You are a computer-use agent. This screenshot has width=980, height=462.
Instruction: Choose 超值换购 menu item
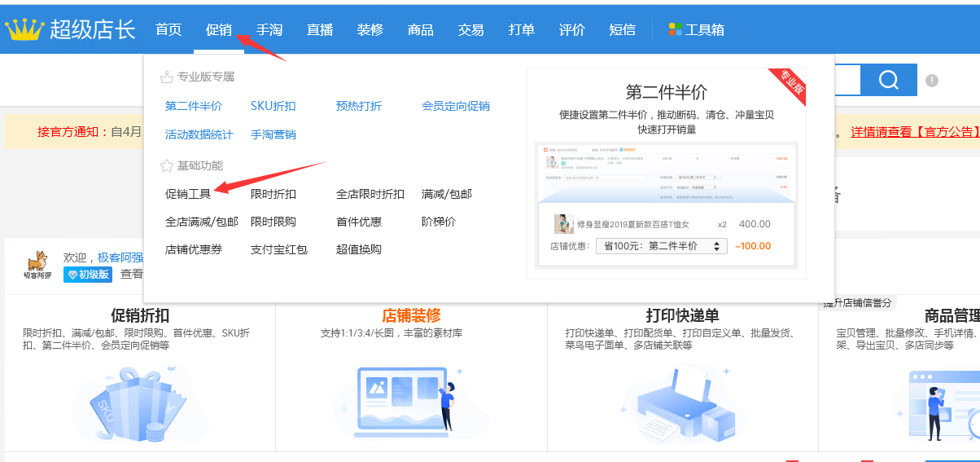(359, 249)
